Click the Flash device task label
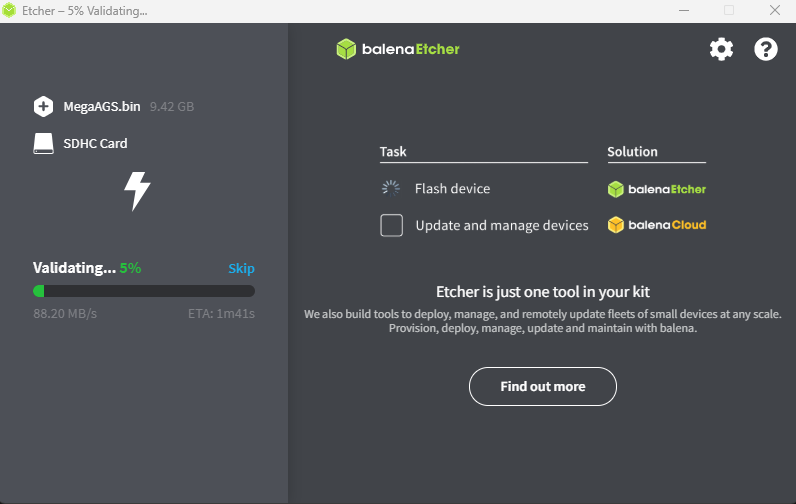Viewport: 796px width, 504px height. pos(452,189)
